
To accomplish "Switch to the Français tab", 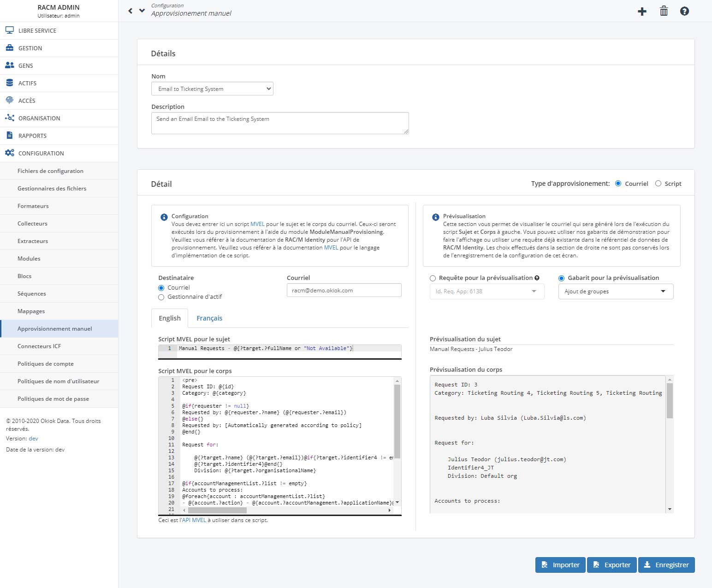I will point(209,318).
